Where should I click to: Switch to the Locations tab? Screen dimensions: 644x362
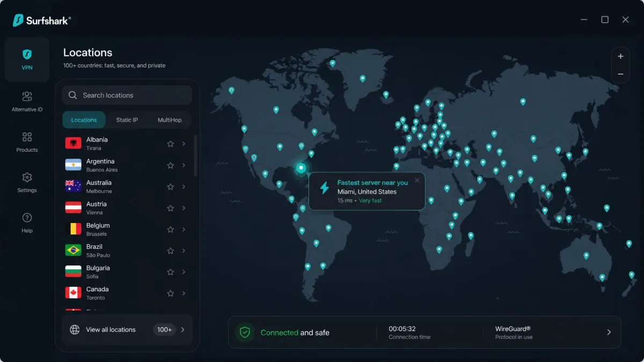[84, 120]
